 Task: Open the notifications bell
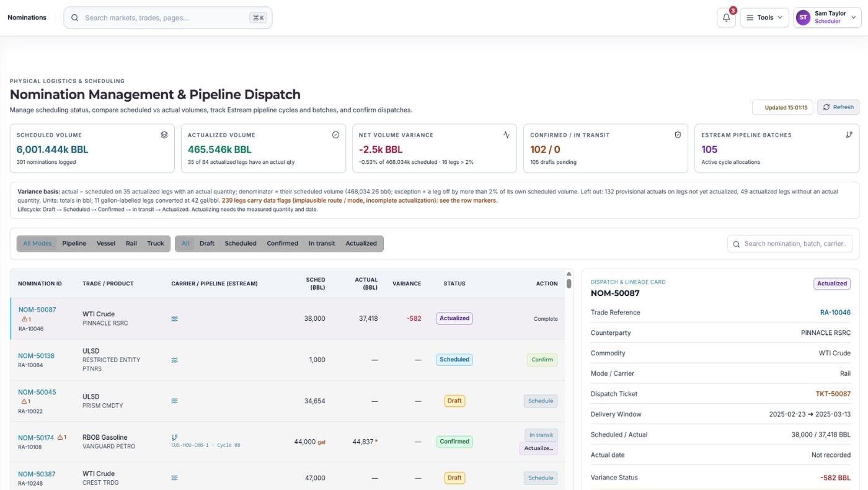point(726,17)
